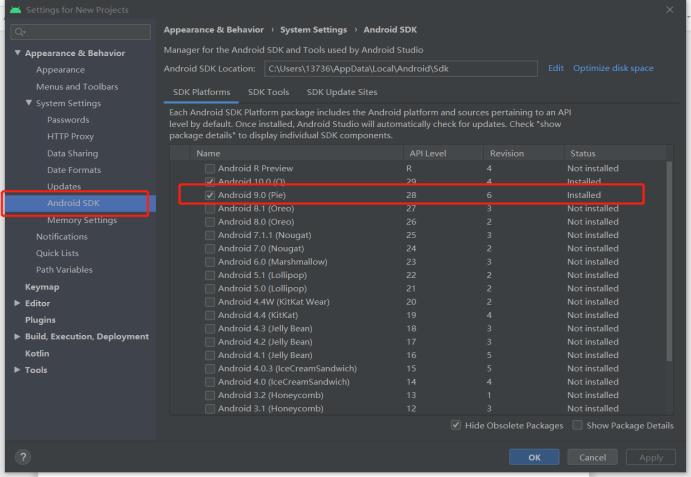Select the Android 4.4W (KitKat Wear) row name
The width and height of the screenshot is (691, 477).
(x=274, y=302)
